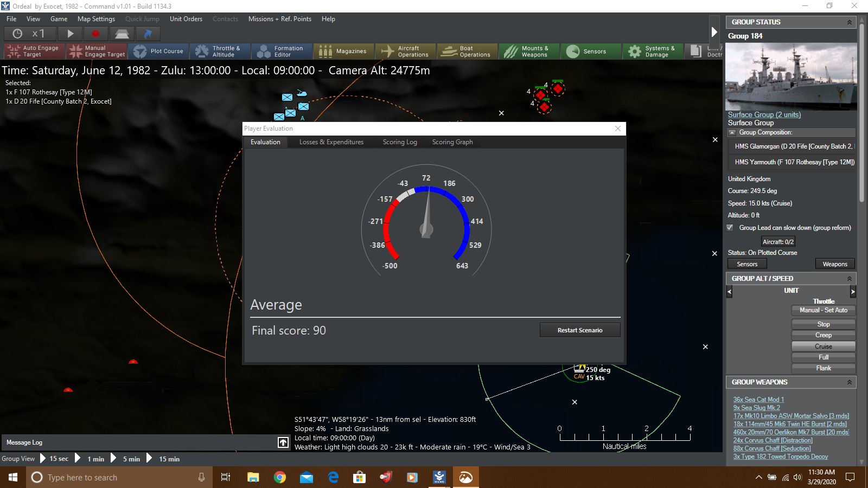This screenshot has width=868, height=488.
Task: Open the Sensors toolbar button
Action: [x=591, y=51]
